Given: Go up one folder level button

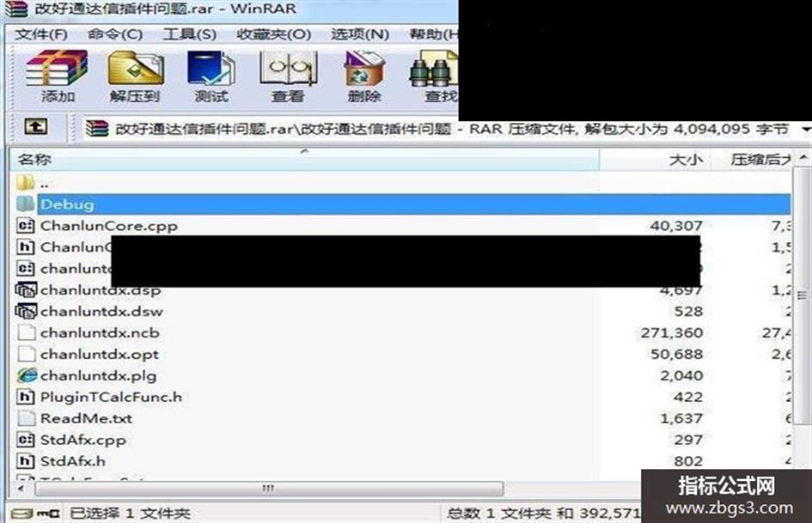Looking at the screenshot, I should tap(36, 126).
